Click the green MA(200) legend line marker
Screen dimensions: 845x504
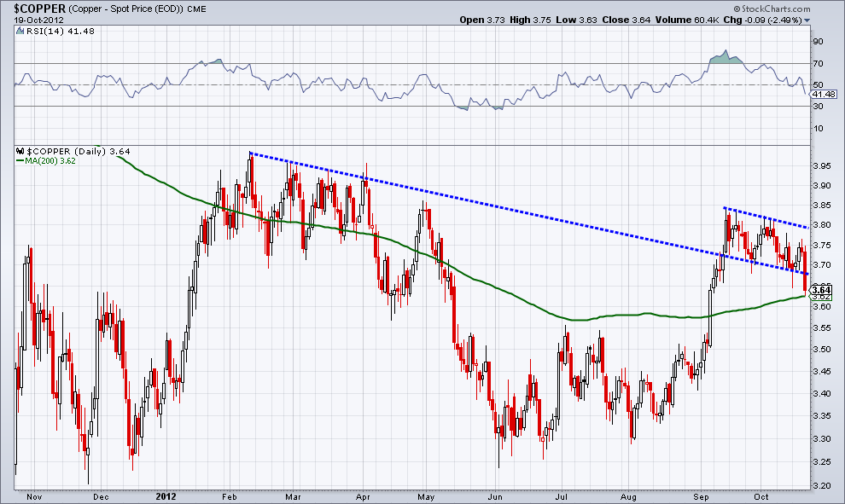[x=20, y=159]
